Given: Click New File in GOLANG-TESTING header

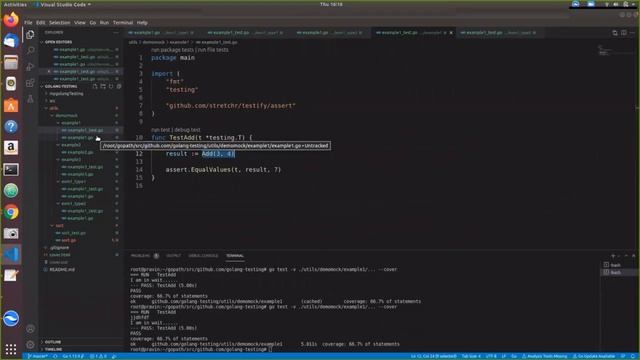Looking at the screenshot, I should [x=95, y=86].
